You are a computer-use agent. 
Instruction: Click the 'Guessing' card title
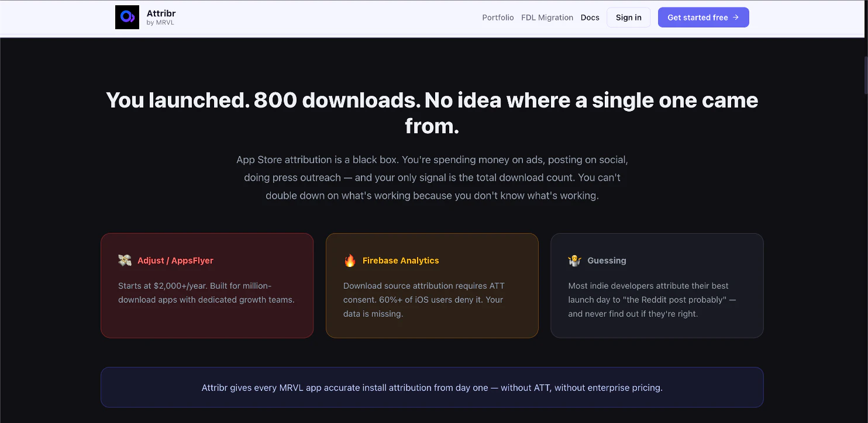coord(607,261)
